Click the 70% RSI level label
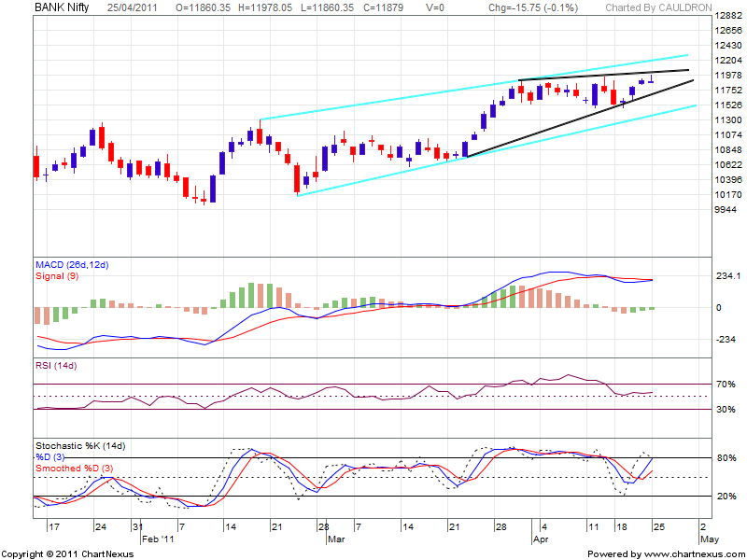 point(725,384)
